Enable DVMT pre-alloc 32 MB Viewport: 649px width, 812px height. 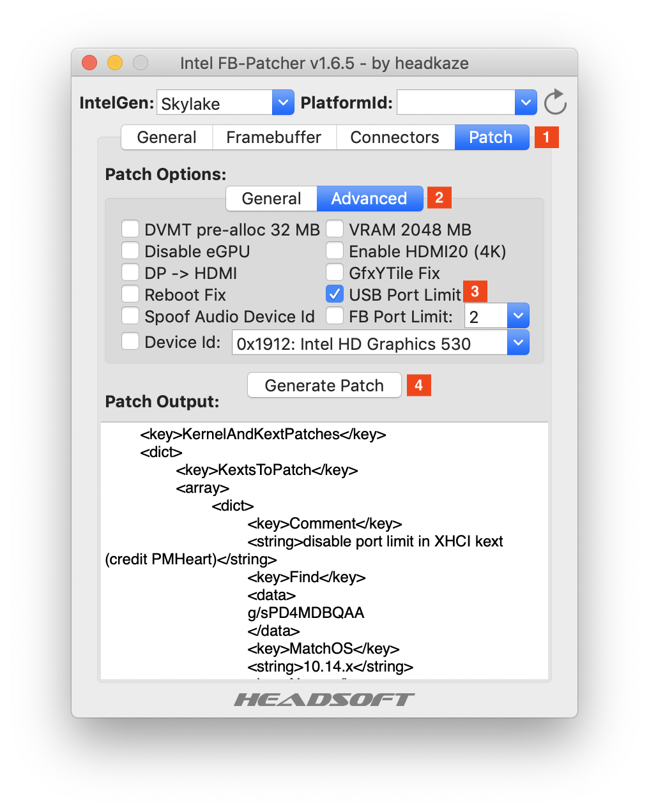pyautogui.click(x=130, y=229)
